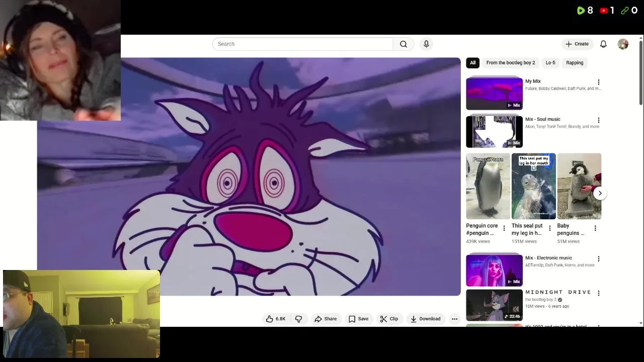Image resolution: width=644 pixels, height=362 pixels.
Task: Select the Rapping filter chip
Action: point(575,63)
